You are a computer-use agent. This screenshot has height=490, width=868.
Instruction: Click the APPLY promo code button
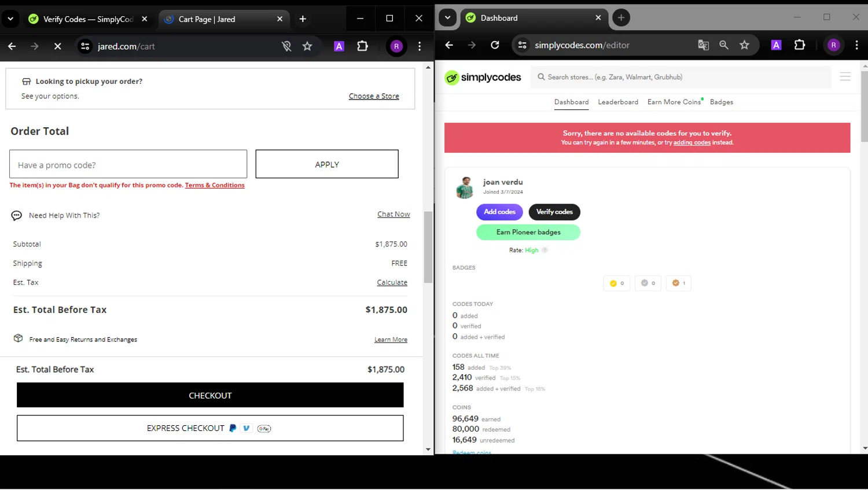[327, 164]
